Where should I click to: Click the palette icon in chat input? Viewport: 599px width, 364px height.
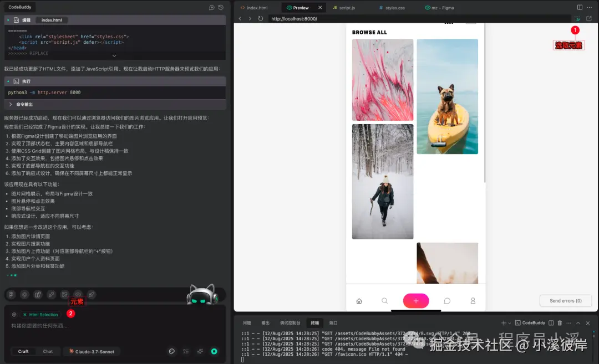pyautogui.click(x=172, y=351)
